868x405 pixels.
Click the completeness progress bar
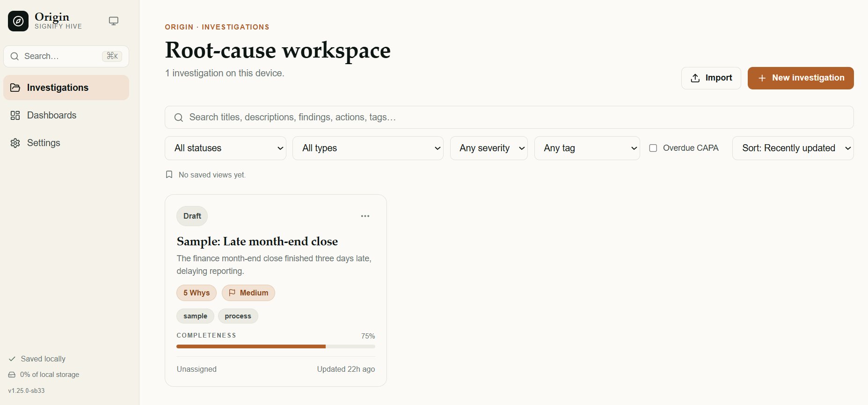276,346
